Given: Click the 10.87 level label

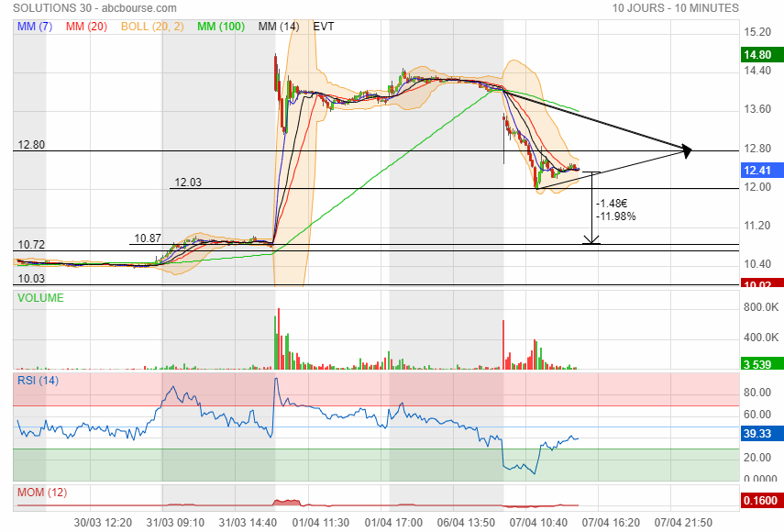Looking at the screenshot, I should pos(148,238).
